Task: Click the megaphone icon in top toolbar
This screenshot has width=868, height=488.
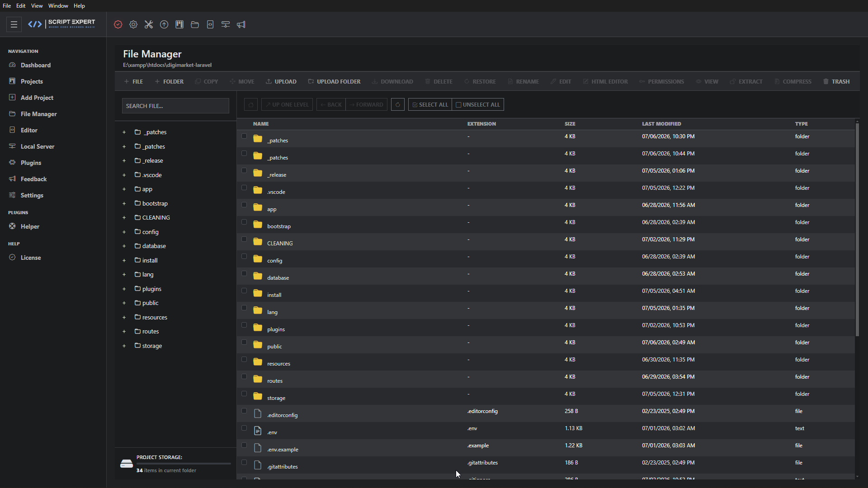Action: (241, 24)
